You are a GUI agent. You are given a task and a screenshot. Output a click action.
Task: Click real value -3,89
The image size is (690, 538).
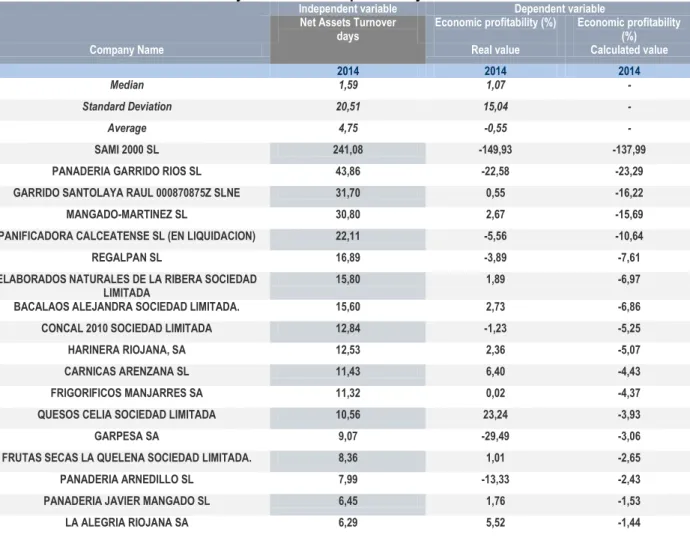tap(495, 257)
